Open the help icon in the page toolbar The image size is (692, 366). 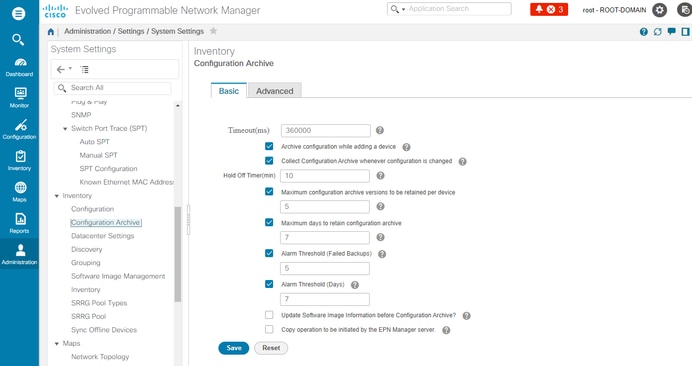click(x=643, y=32)
